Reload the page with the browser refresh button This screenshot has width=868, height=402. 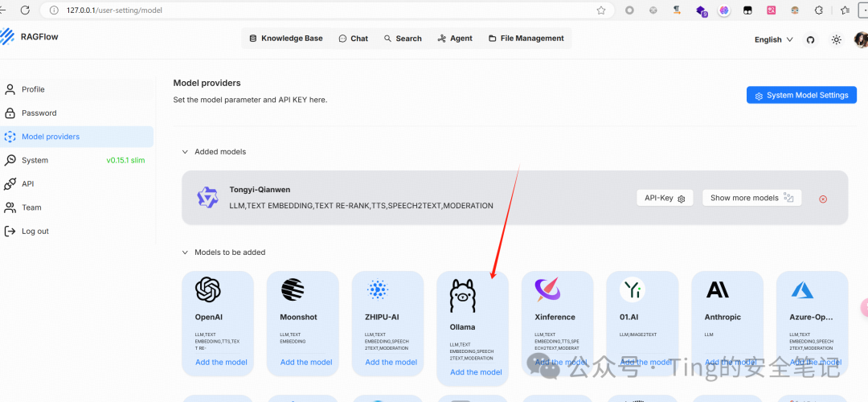pyautogui.click(x=25, y=10)
